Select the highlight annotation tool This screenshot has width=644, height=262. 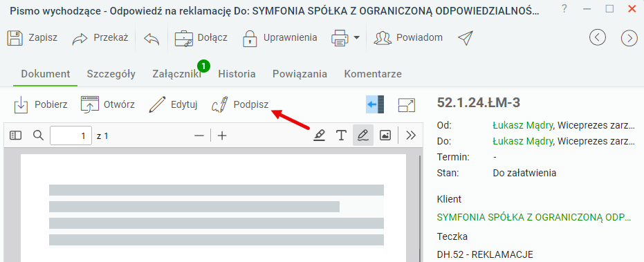coord(319,135)
